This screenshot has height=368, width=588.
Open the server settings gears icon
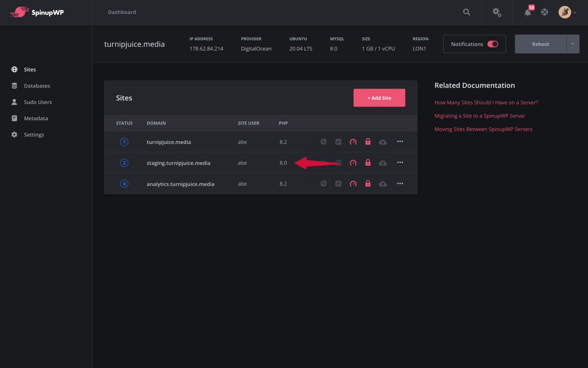[x=497, y=12]
